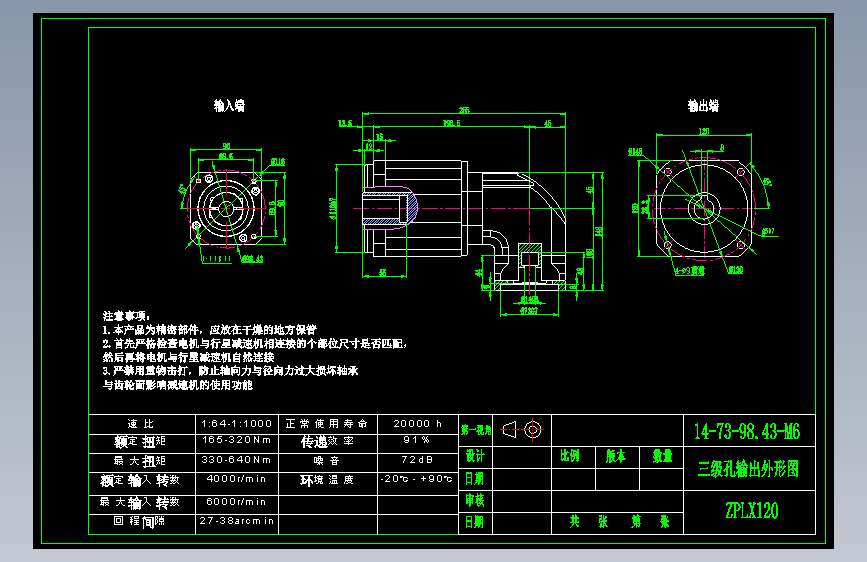Click the 120 dimension above output view
Viewport: 867px width, 562px height.
click(x=703, y=132)
